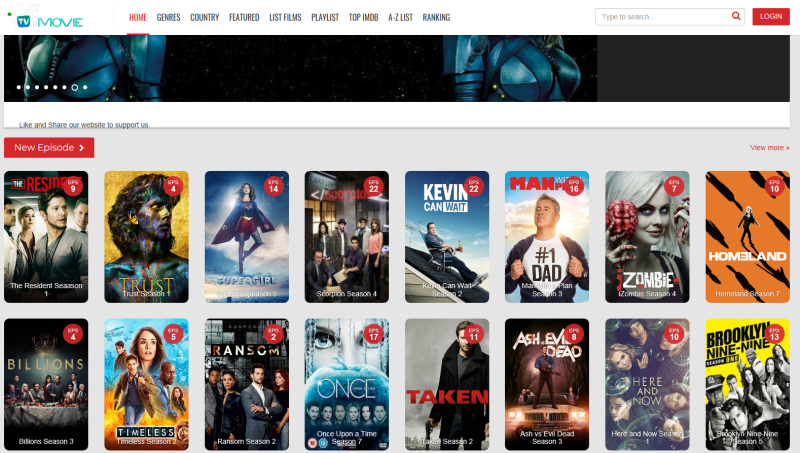The image size is (800, 453).
Task: Click the New Episode button
Action: coord(49,147)
